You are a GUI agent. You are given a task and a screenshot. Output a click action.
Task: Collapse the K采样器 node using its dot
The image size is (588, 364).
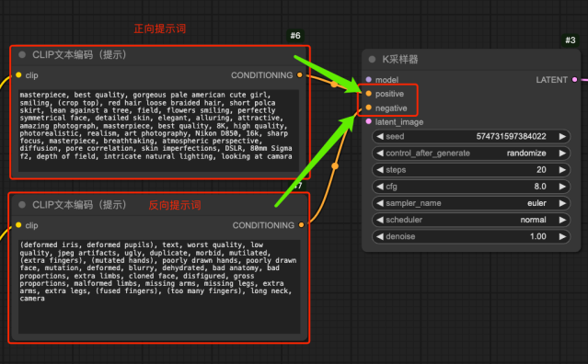[x=372, y=59]
